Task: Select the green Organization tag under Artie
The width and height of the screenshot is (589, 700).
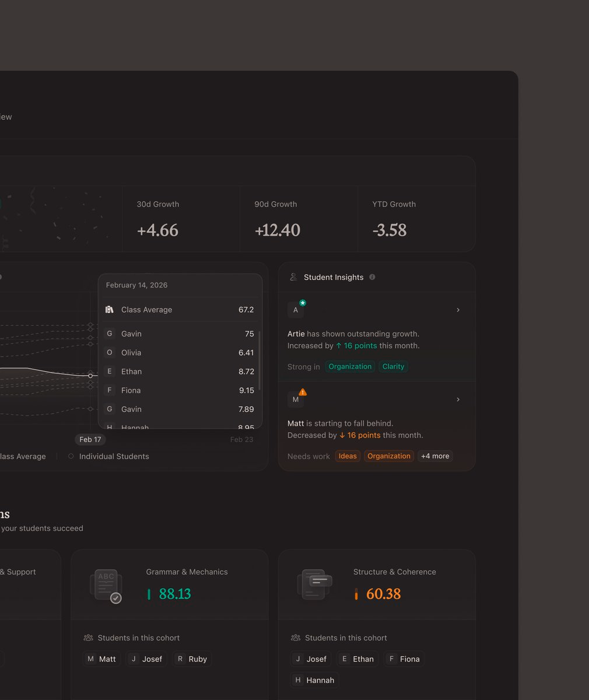Action: (350, 366)
